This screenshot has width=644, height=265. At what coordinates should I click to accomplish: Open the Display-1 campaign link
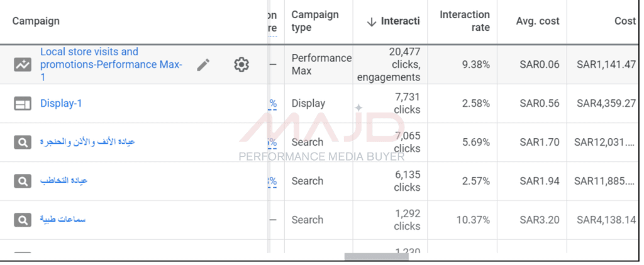tap(61, 104)
